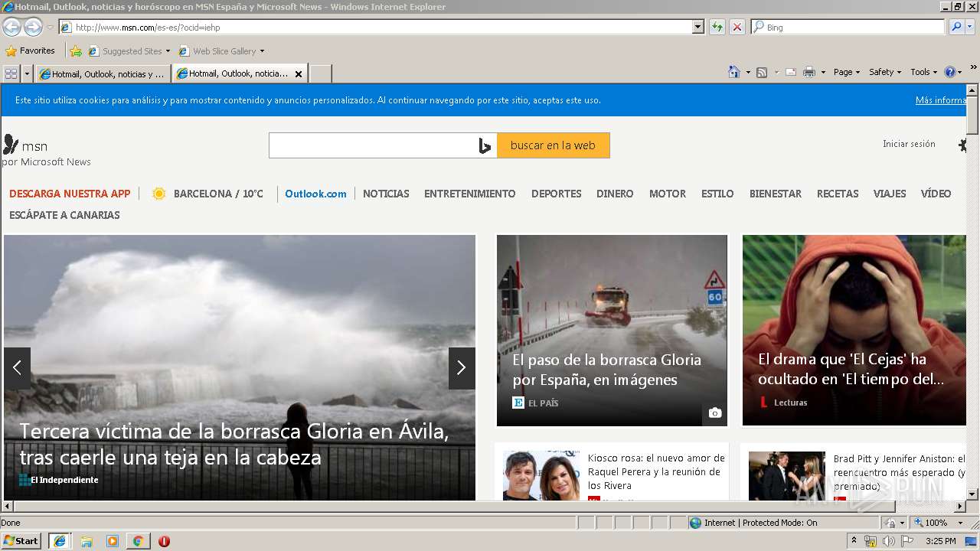Viewport: 980px width, 551px height.
Task: Click the MSN butterfly logo
Action: [11, 145]
